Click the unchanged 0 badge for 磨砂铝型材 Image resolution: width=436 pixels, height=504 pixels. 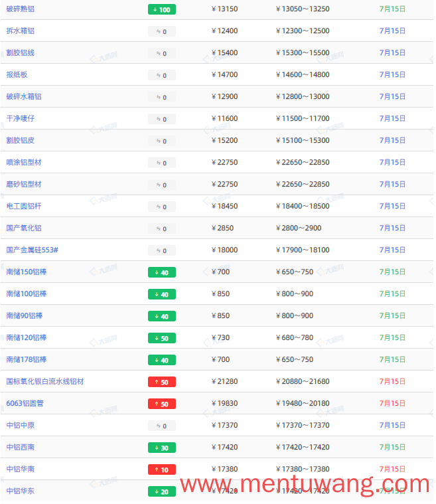[162, 185]
